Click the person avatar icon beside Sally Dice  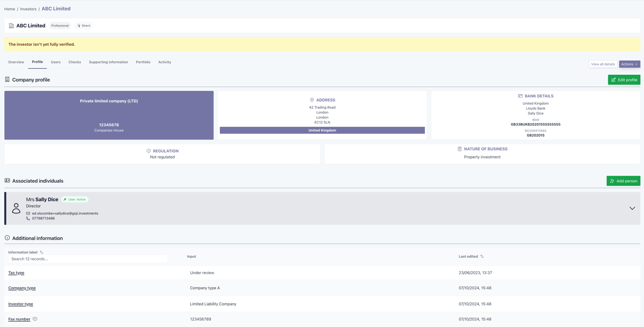(16, 208)
